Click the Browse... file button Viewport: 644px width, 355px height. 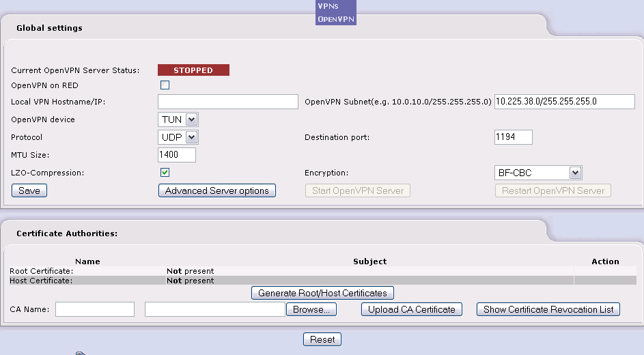tap(311, 309)
